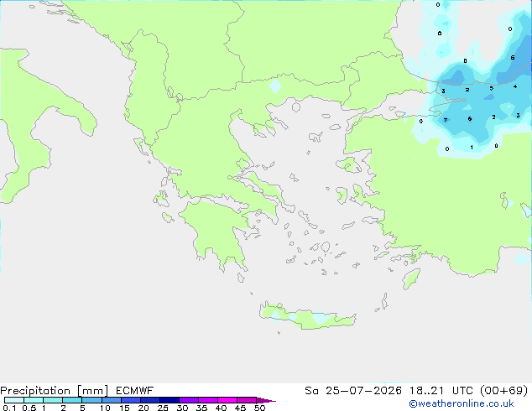Click the '18..21 UTC' time range
This screenshot has width=532, height=411.
tap(442, 391)
